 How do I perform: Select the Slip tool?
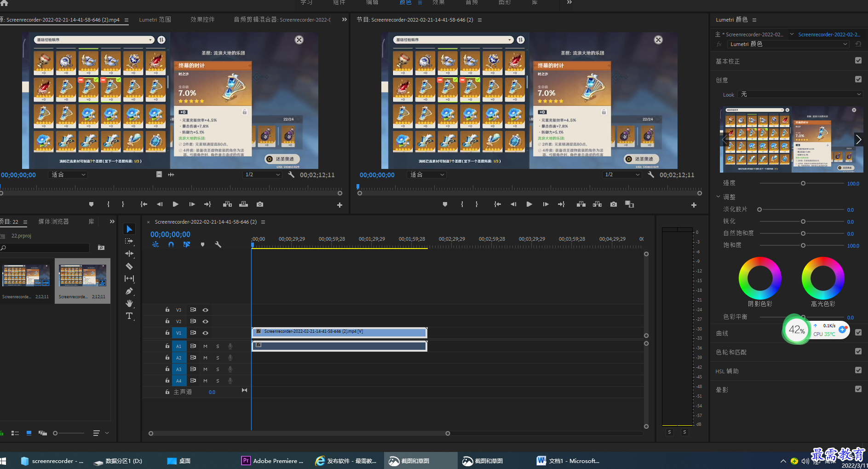coord(129,278)
